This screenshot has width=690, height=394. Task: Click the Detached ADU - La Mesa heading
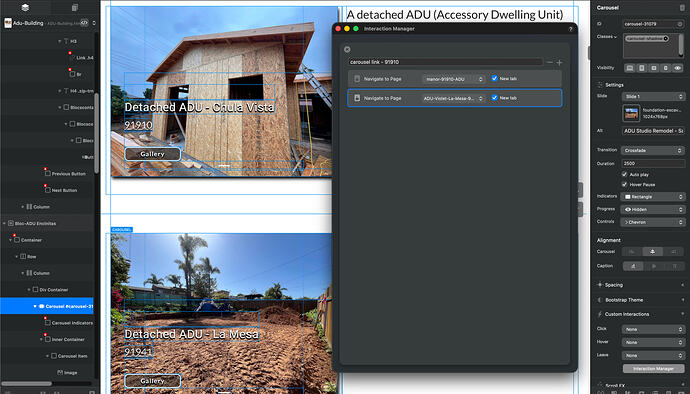pyautogui.click(x=191, y=334)
